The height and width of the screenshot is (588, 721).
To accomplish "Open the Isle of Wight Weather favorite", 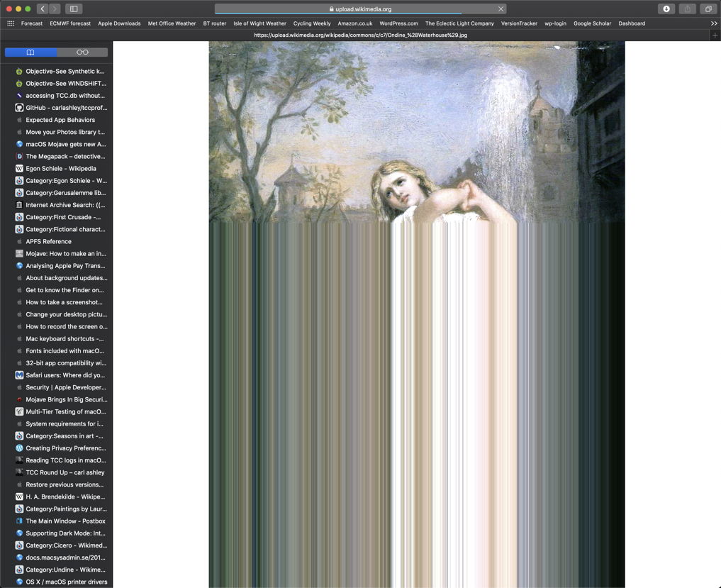I will (x=259, y=23).
